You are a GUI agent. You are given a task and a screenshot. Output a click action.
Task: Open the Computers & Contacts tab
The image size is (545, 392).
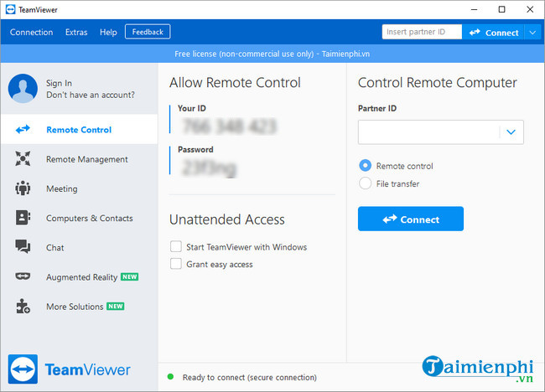tap(80, 218)
